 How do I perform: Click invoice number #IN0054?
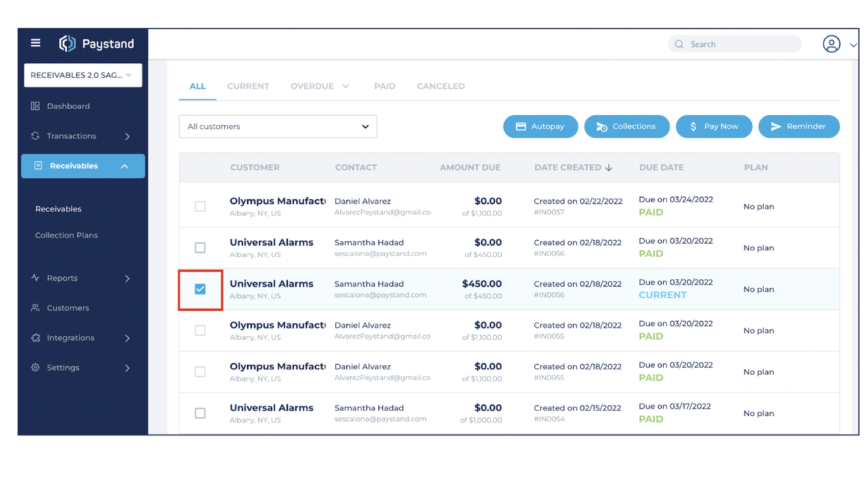(x=549, y=419)
